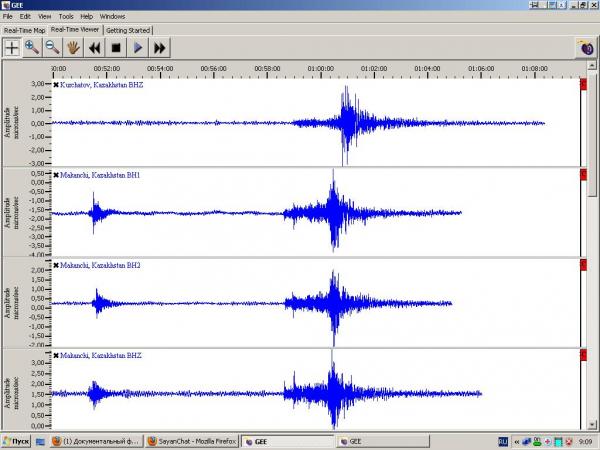Click the Makanchi, Kazakhstan BHZ label
Viewport: 600px width, 450px height.
pyautogui.click(x=101, y=355)
